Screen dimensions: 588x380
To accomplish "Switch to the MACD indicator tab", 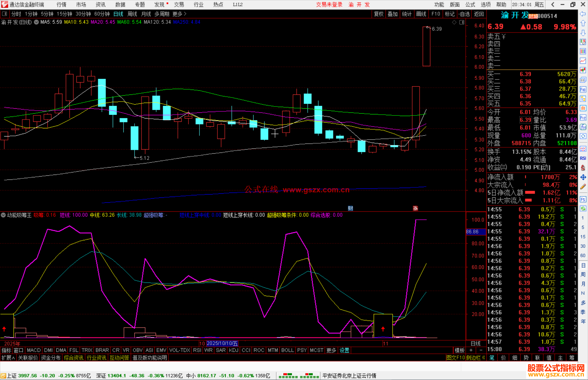I will (34, 350).
